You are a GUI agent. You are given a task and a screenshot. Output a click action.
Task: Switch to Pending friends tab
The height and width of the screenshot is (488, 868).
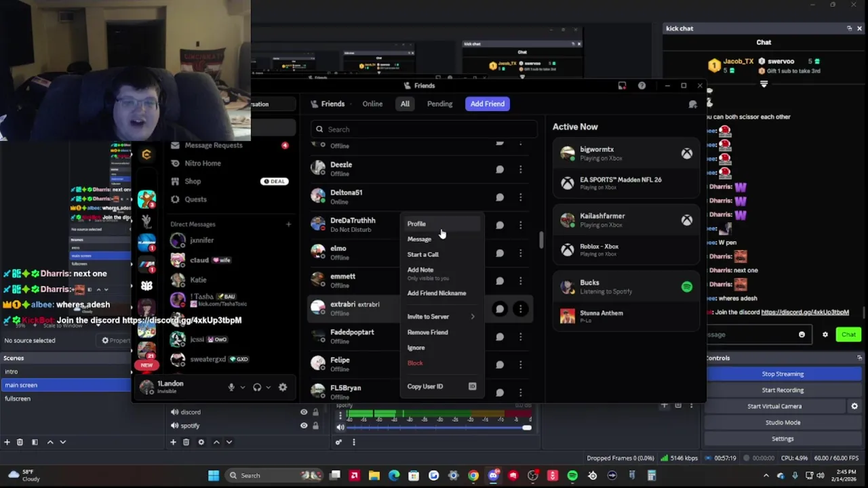click(x=439, y=104)
